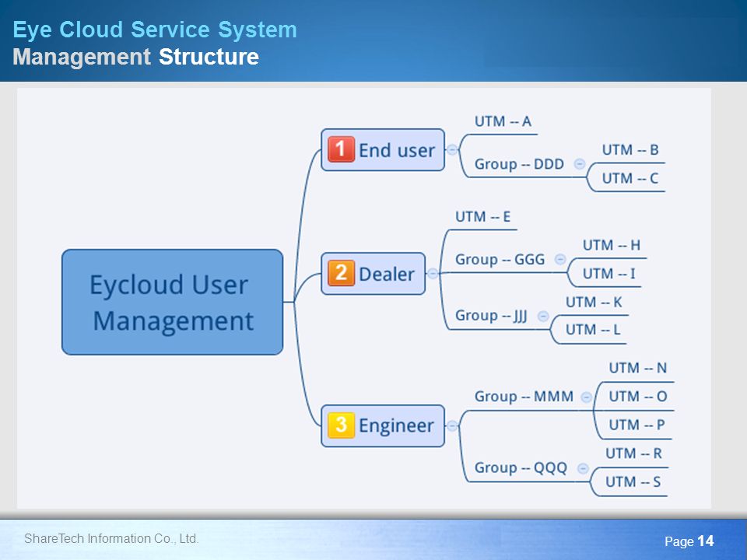This screenshot has height=560, width=747.
Task: Select the Engineer node
Action: pos(383,425)
